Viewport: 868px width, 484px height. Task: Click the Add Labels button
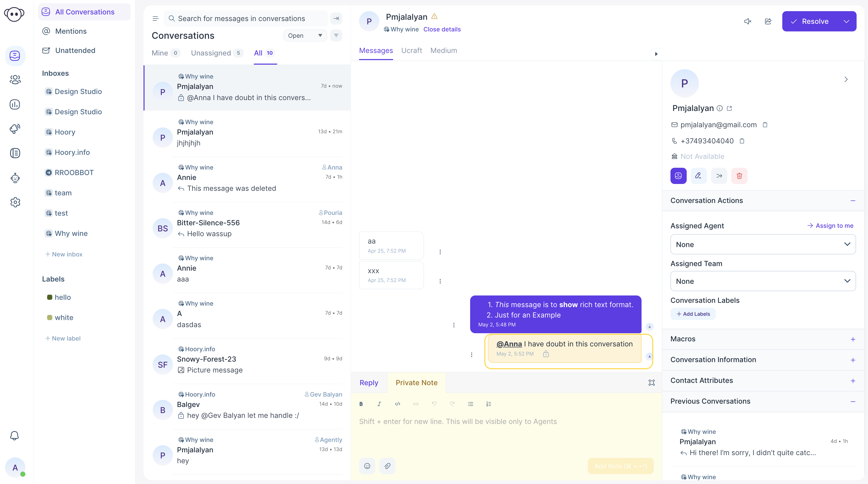click(693, 314)
